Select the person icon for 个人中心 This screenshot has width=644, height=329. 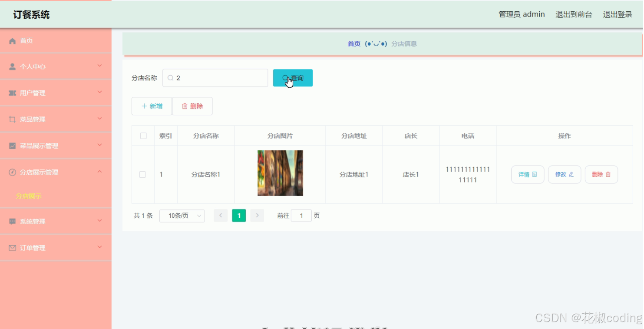(x=12, y=66)
